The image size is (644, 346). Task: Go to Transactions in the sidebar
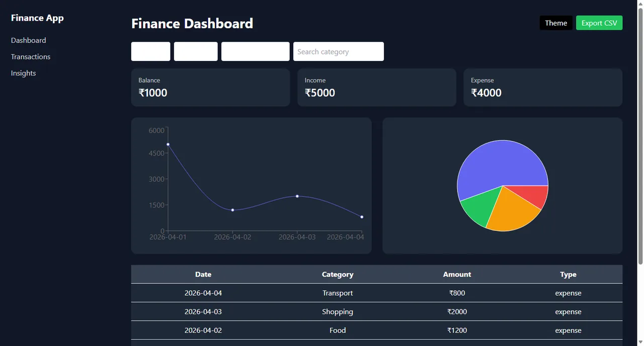click(31, 57)
